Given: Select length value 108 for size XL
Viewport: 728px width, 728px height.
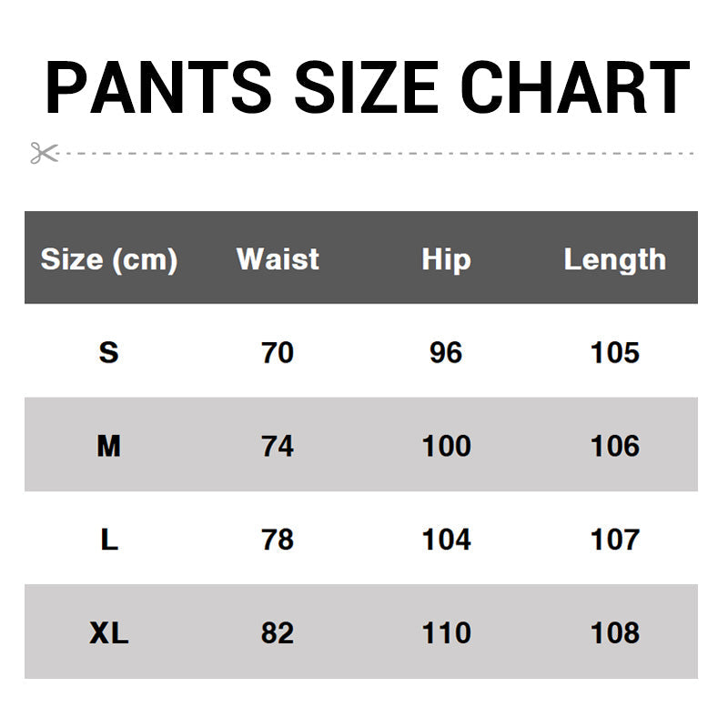Looking at the screenshot, I should (615, 633).
